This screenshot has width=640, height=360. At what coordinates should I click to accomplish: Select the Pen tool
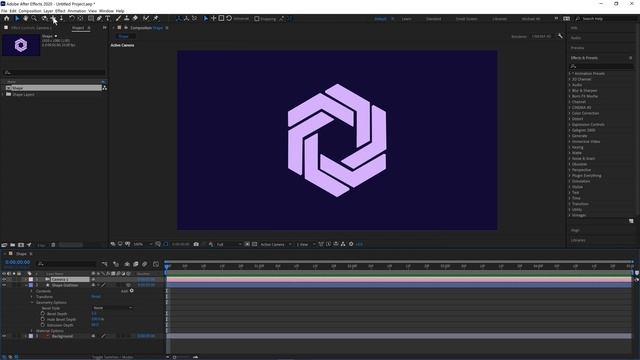click(99, 18)
